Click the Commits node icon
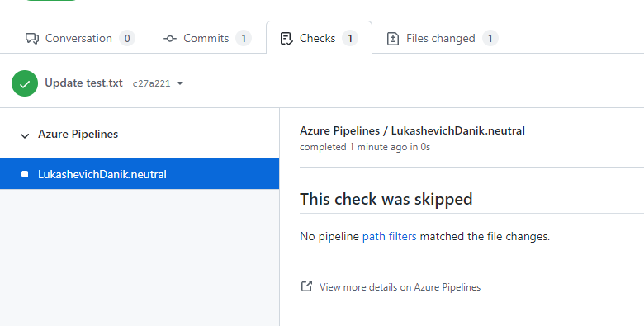Image resolution: width=644 pixels, height=326 pixels. pyautogui.click(x=169, y=39)
